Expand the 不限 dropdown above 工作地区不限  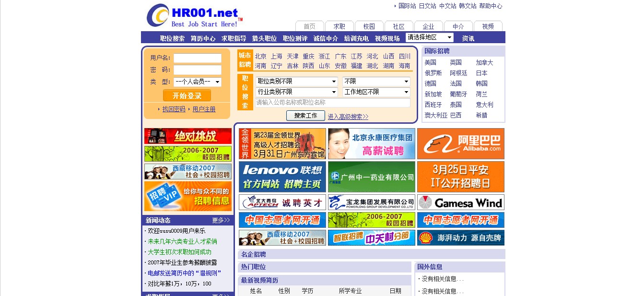376,82
